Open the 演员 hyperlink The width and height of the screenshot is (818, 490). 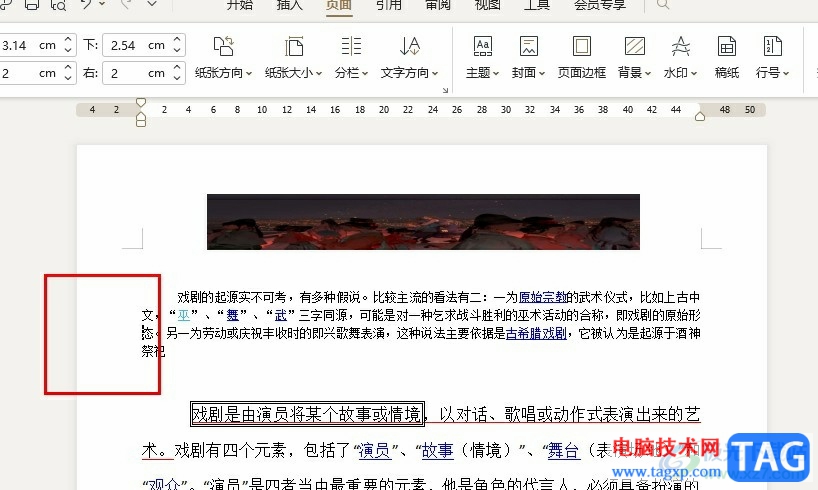click(375, 450)
